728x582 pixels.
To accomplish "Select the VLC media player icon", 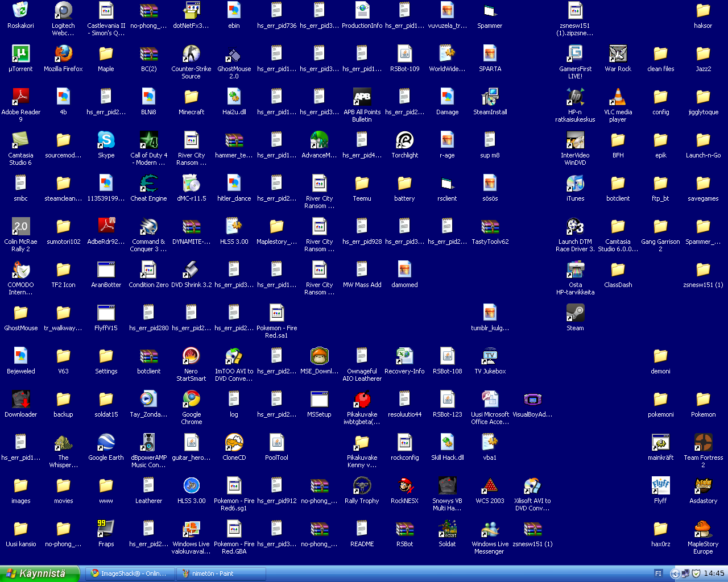I will pos(618,97).
